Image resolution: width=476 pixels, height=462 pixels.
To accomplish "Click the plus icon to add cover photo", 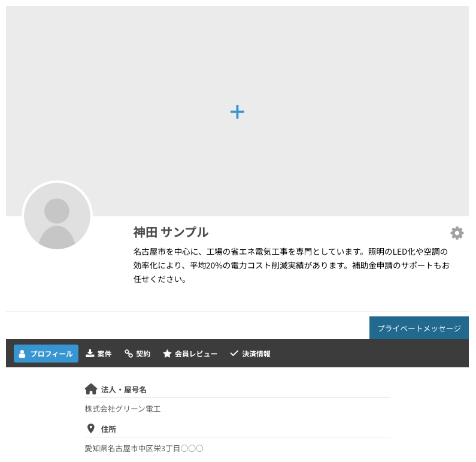I will click(x=237, y=111).
